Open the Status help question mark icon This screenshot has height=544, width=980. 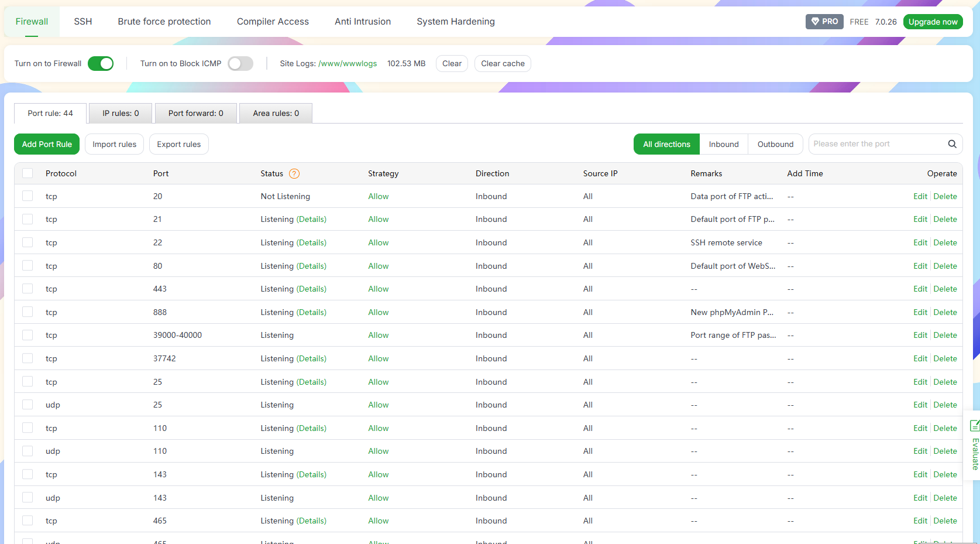[295, 173]
